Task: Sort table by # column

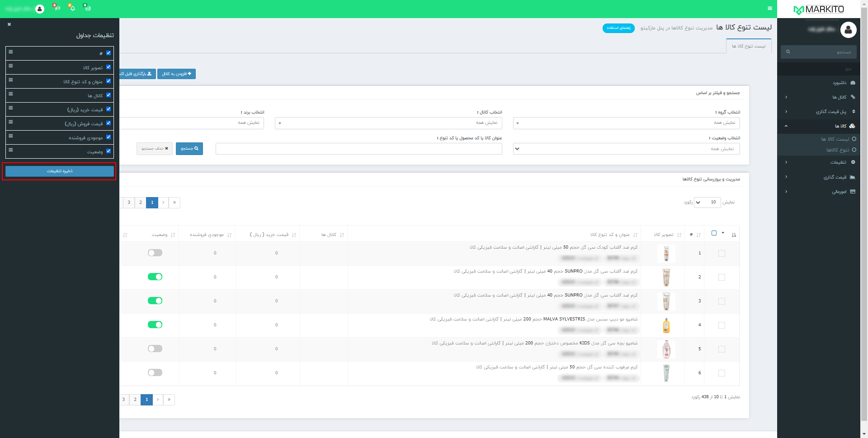Action: coord(695,235)
